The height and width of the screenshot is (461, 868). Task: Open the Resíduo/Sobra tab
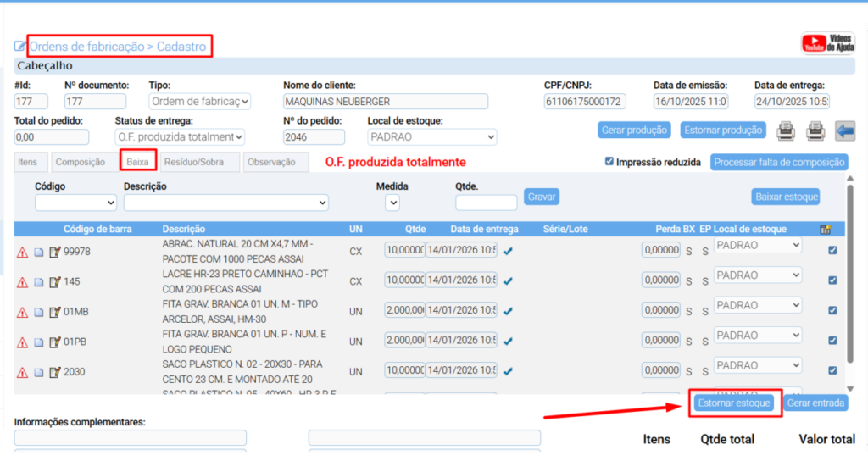click(198, 162)
